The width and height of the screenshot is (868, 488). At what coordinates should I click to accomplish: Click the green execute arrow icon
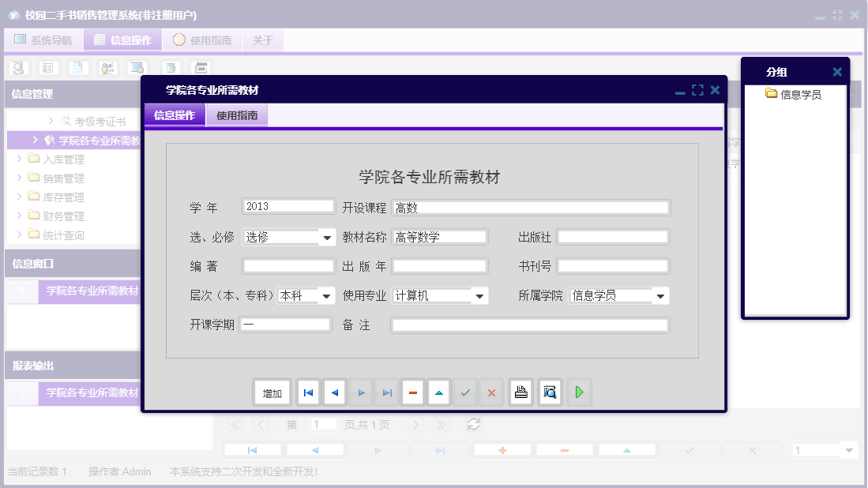click(x=579, y=392)
